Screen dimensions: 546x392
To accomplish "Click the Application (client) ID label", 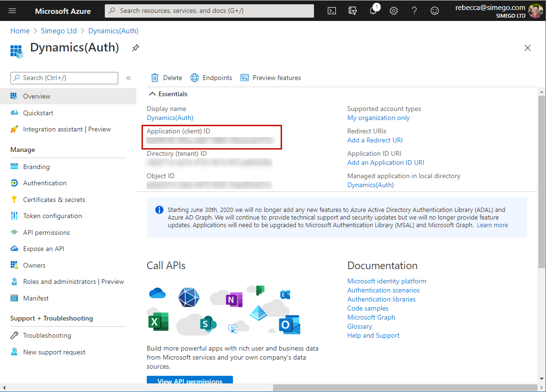I will tap(178, 131).
